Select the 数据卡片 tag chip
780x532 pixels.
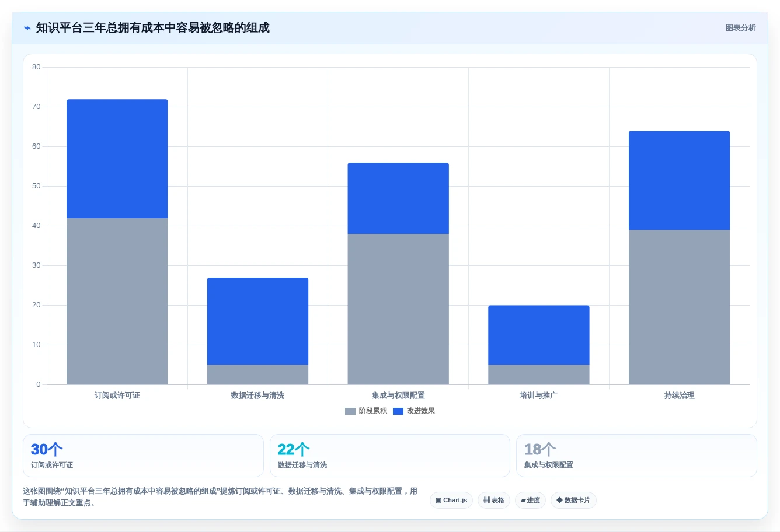[x=573, y=501]
